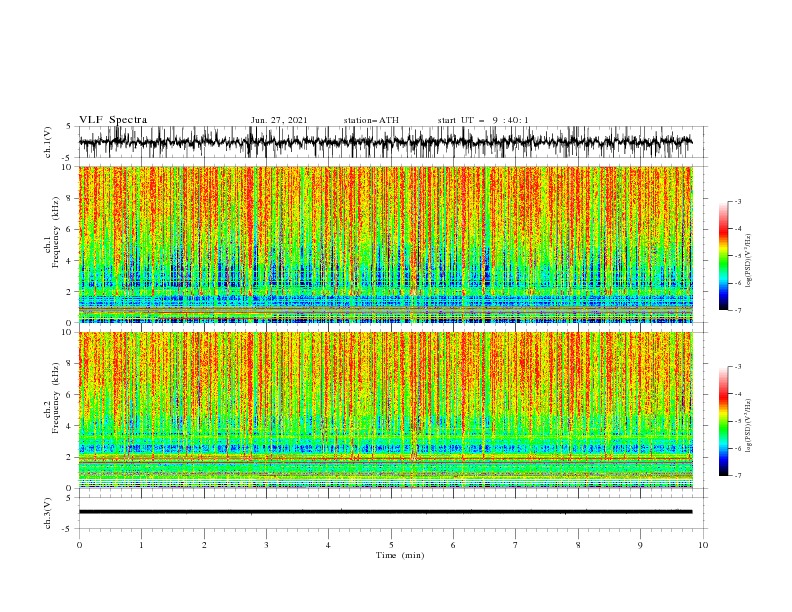Select the "Jun. 27, 2021" date text
The image size is (792, 612).
[279, 120]
